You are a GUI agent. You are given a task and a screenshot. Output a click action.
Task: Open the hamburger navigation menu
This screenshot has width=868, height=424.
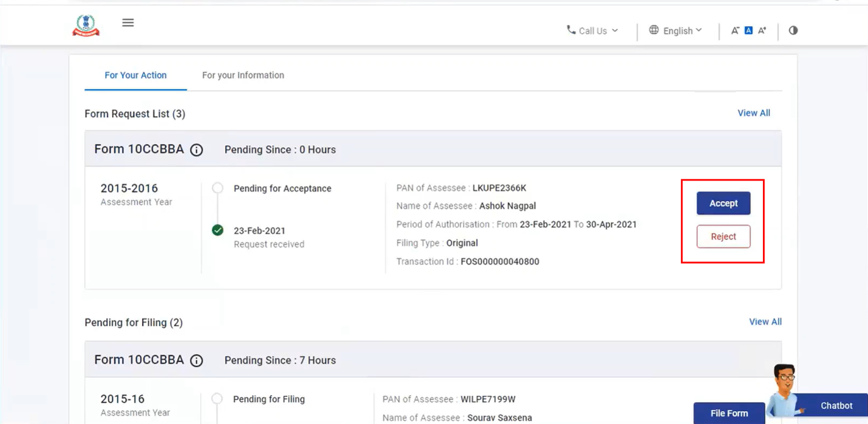(x=128, y=22)
